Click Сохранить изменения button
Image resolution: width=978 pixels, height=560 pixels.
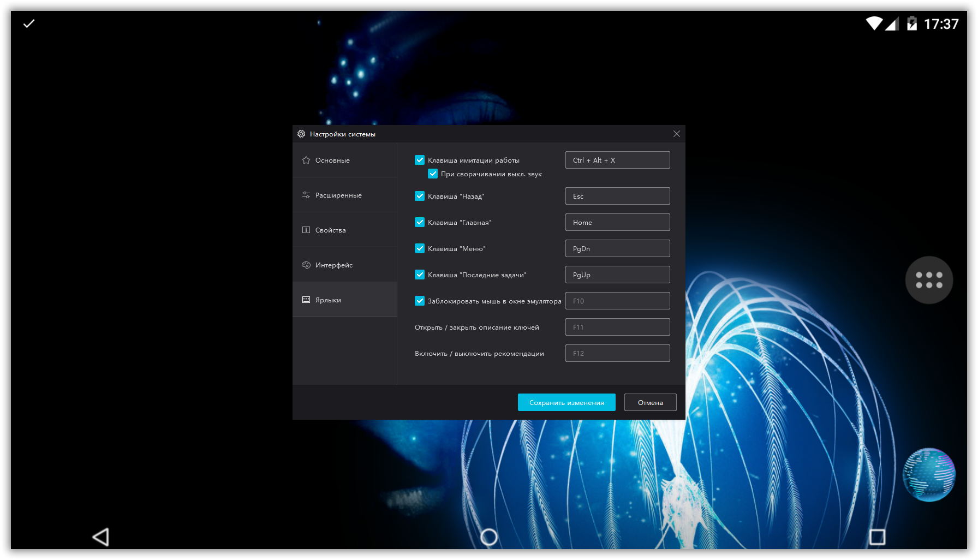tap(566, 402)
